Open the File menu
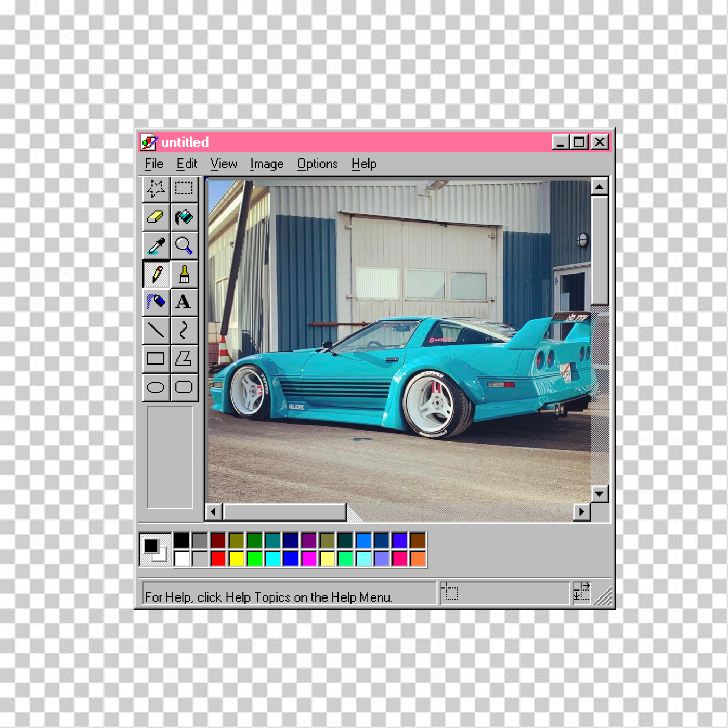728x728 pixels. click(154, 164)
